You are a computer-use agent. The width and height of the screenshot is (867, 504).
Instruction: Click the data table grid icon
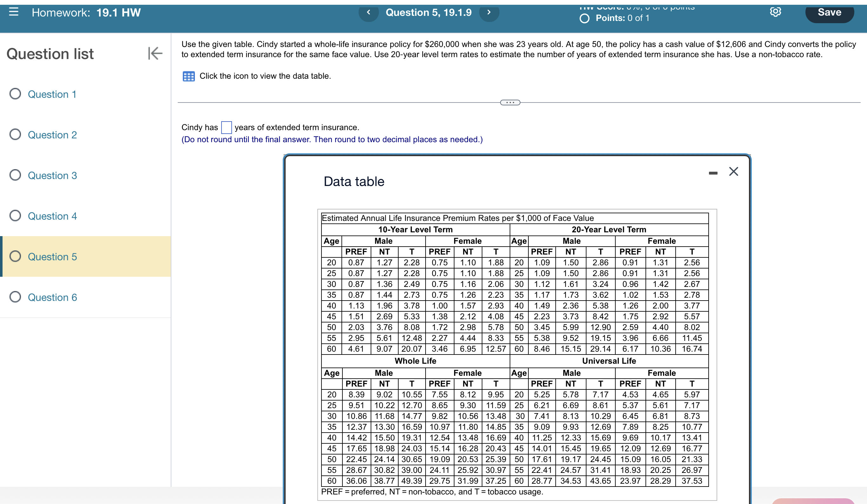coord(189,76)
